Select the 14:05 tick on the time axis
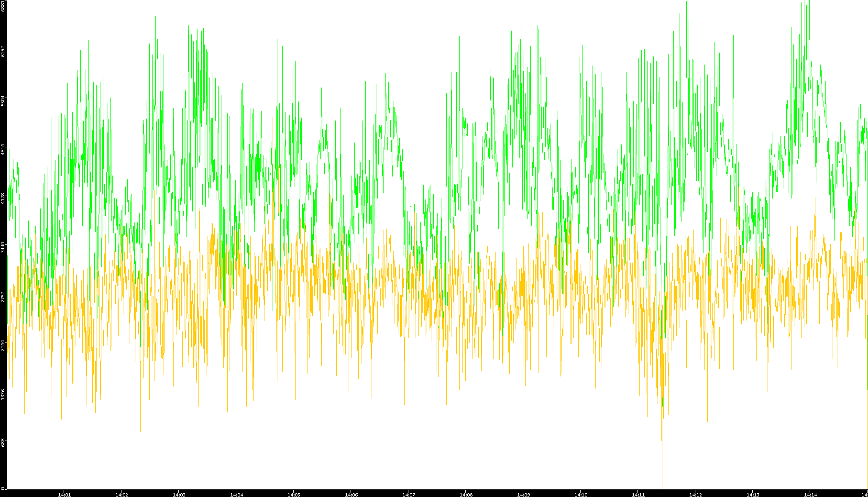The image size is (868, 497). coord(294,494)
